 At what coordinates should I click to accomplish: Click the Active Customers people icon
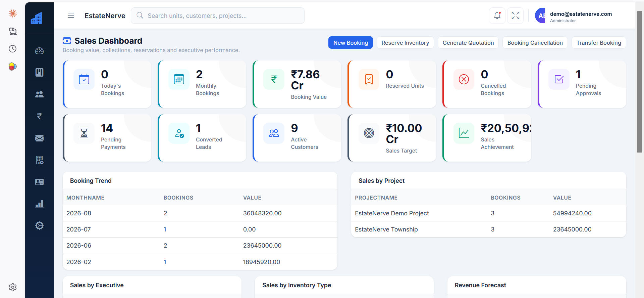274,133
